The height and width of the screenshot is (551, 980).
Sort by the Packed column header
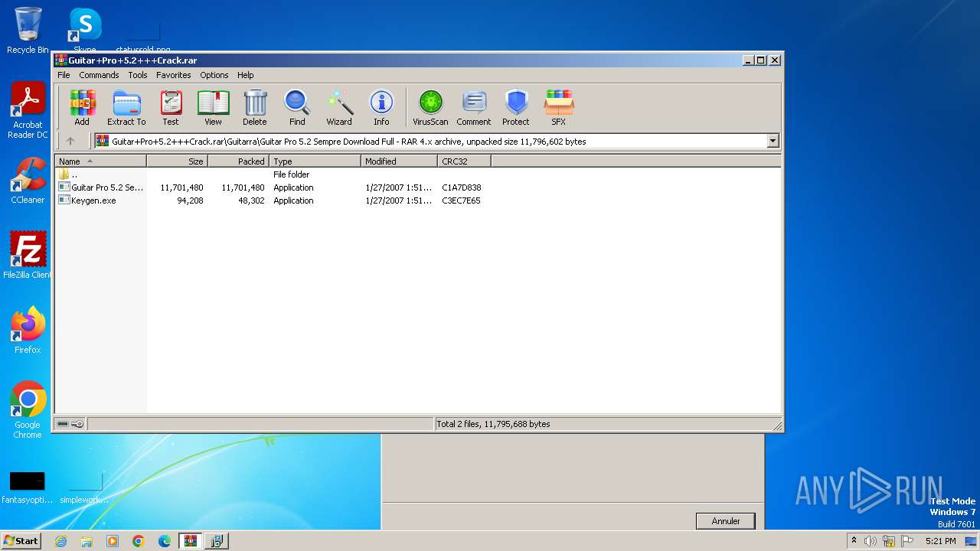[238, 161]
